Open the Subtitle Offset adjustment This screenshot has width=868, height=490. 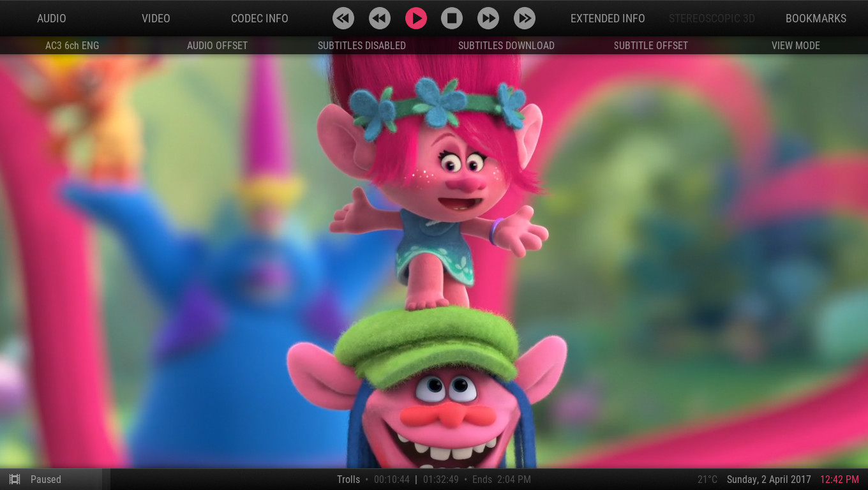tap(650, 45)
